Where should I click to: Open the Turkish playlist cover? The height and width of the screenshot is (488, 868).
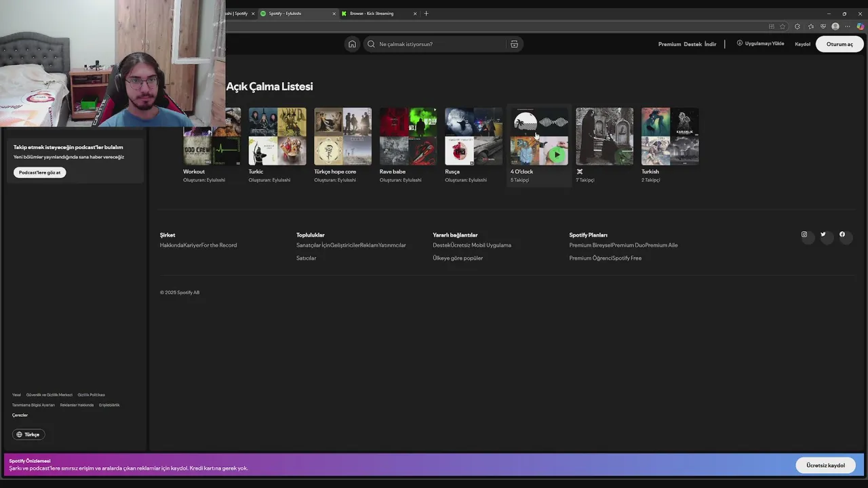(670, 136)
